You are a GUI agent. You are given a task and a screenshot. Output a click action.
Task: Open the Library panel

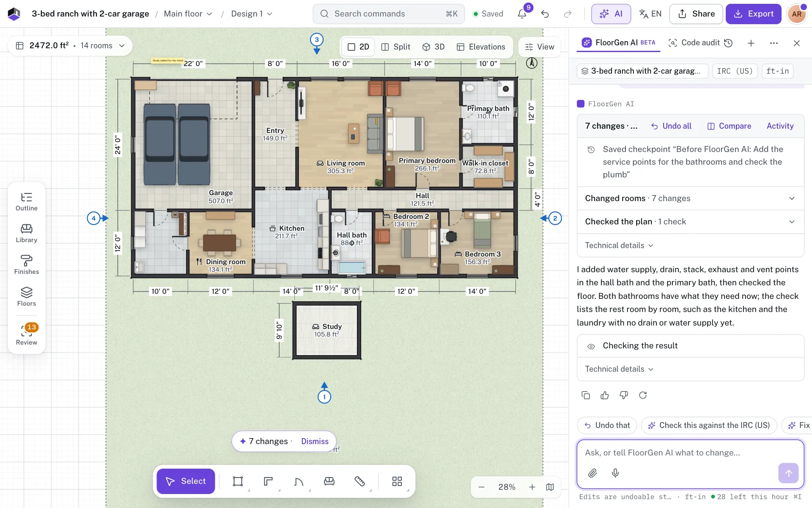(27, 234)
